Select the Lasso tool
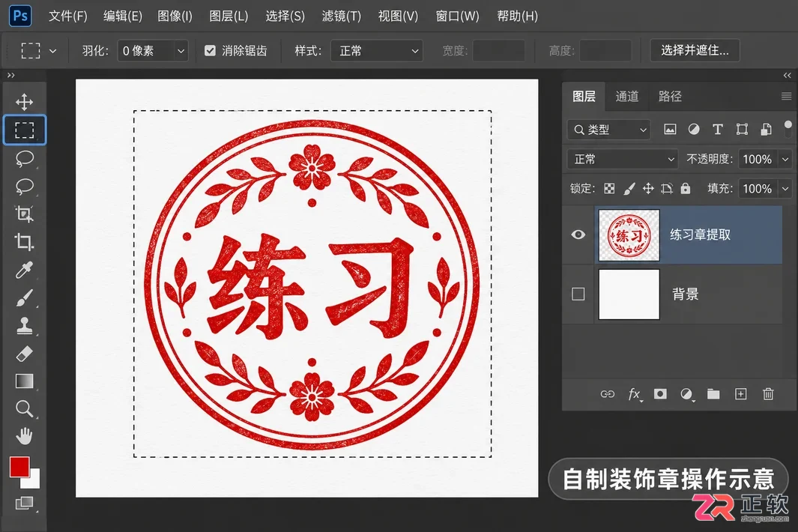Screen dimensions: 798x532 tap(25, 159)
